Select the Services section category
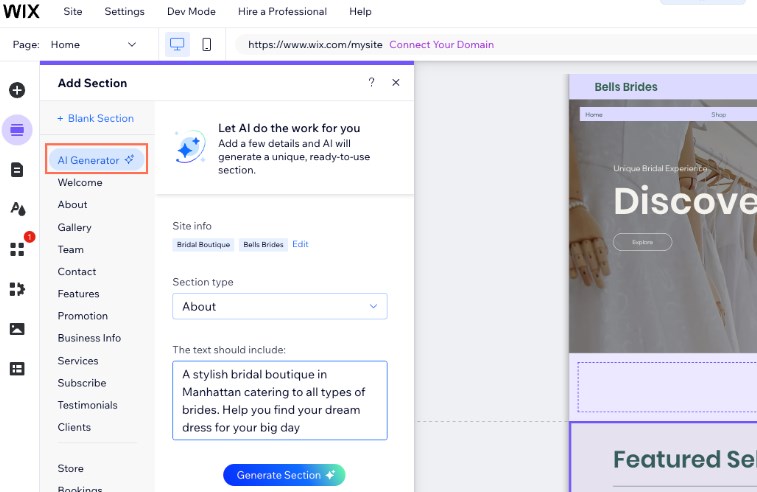This screenshot has height=492, width=757. (x=78, y=361)
